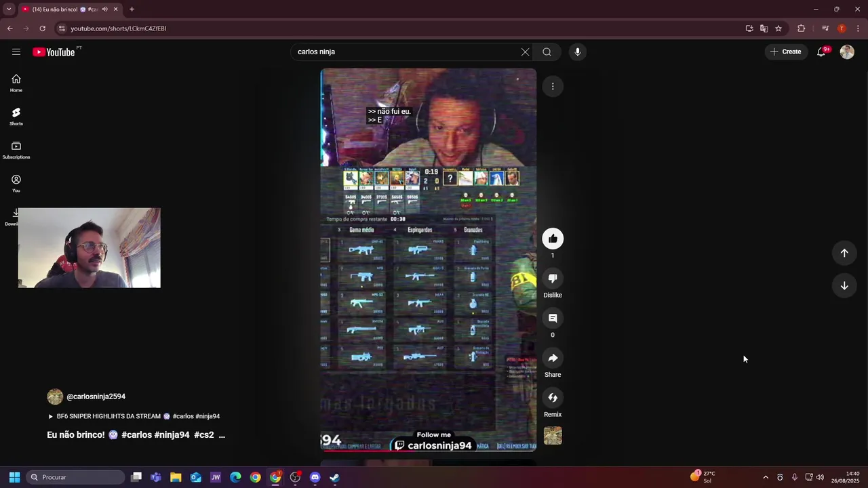Open the Windows Start menu
868x488 pixels.
pos(14,477)
